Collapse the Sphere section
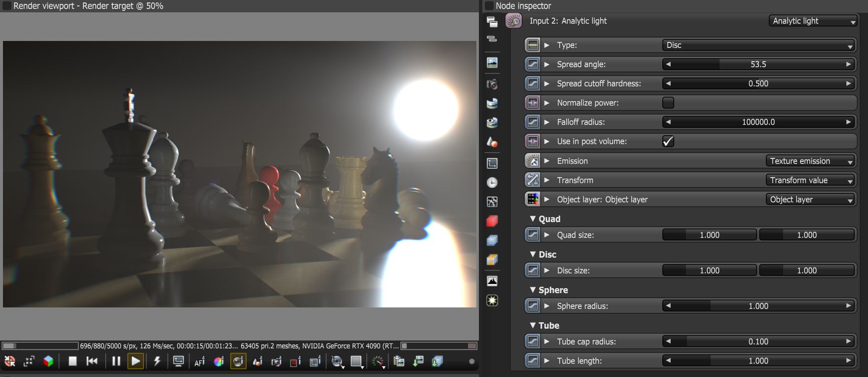868x377 pixels. pyautogui.click(x=533, y=290)
